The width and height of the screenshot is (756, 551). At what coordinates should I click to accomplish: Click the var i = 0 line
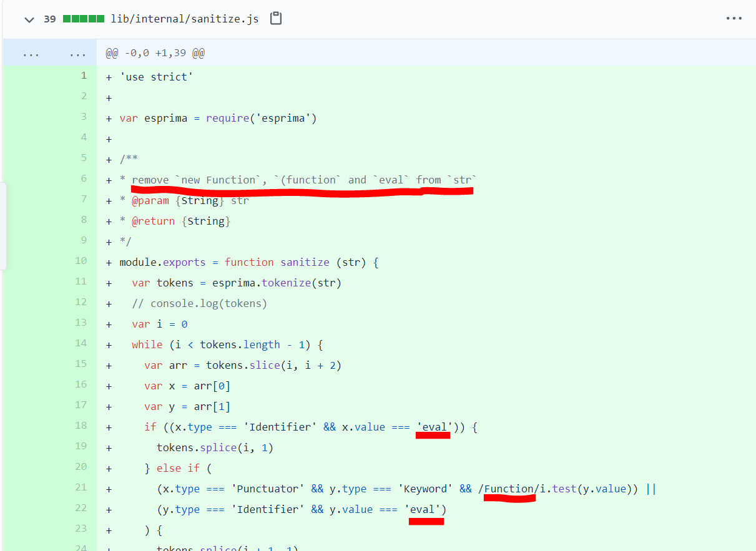(x=159, y=324)
